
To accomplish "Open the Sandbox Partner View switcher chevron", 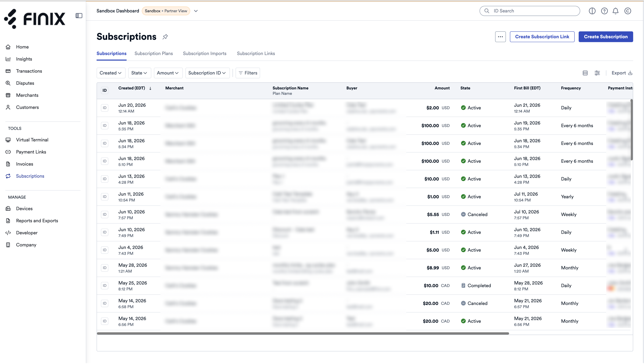I will click(x=196, y=11).
